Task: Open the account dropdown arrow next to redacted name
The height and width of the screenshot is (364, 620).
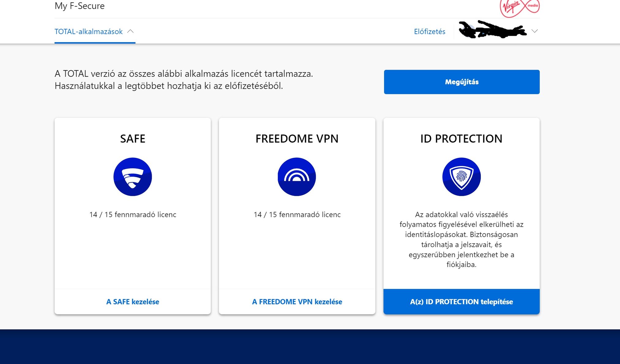Action: pyautogui.click(x=535, y=31)
